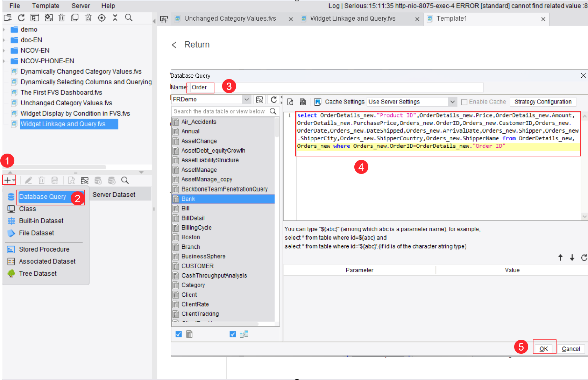Choose Class from the dataset menu
Image resolution: width=588 pixels, height=380 pixels.
(27, 209)
